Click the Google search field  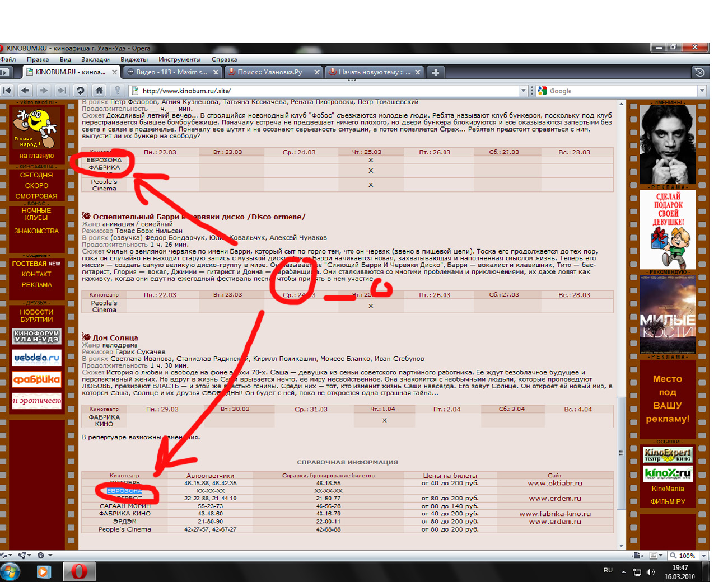pyautogui.click(x=623, y=91)
